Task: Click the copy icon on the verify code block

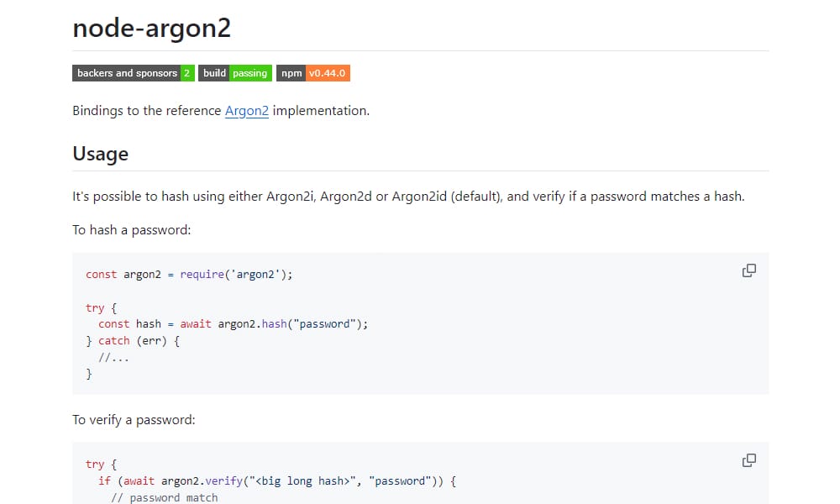Action: [748, 460]
